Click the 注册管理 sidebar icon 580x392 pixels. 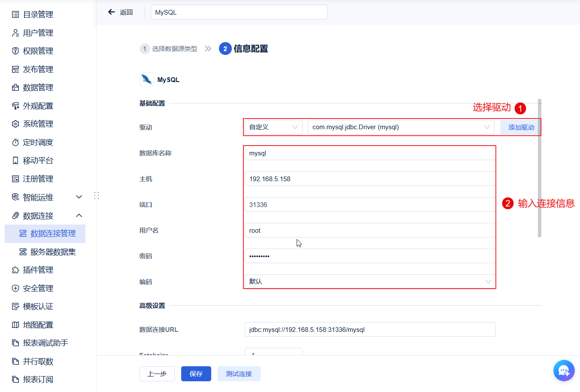pos(15,179)
